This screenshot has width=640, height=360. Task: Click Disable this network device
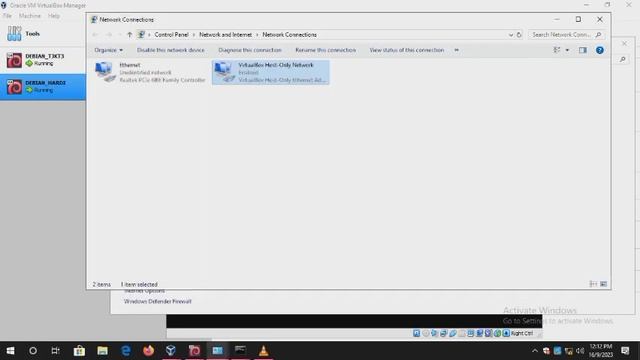click(x=171, y=50)
